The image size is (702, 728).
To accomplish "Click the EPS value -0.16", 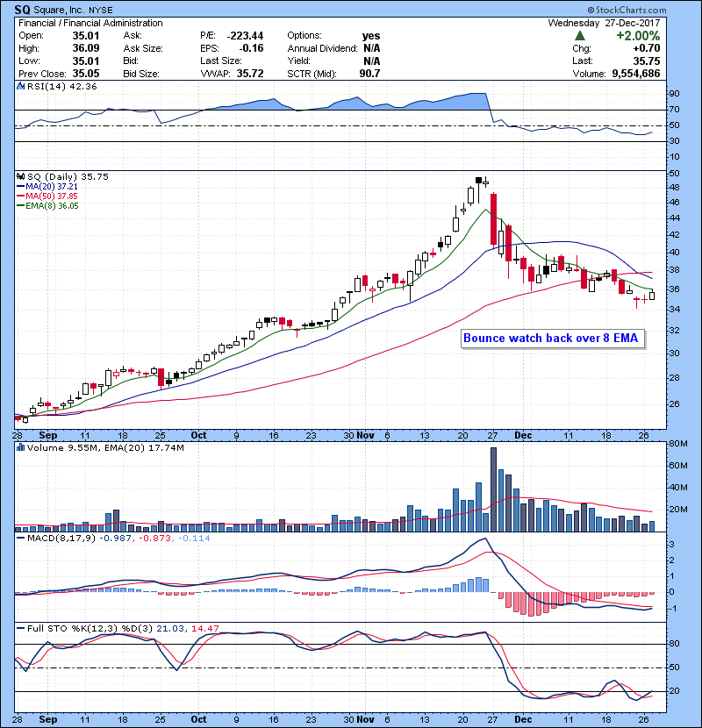I will click(x=251, y=48).
